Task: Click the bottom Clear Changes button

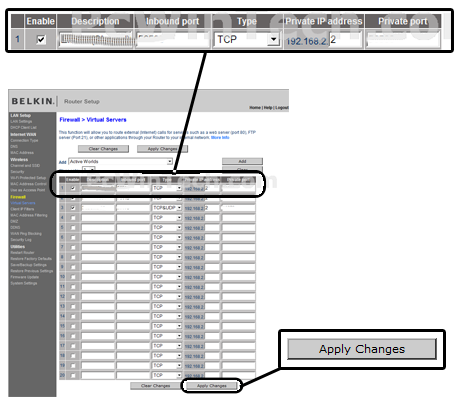Action: pos(155,386)
